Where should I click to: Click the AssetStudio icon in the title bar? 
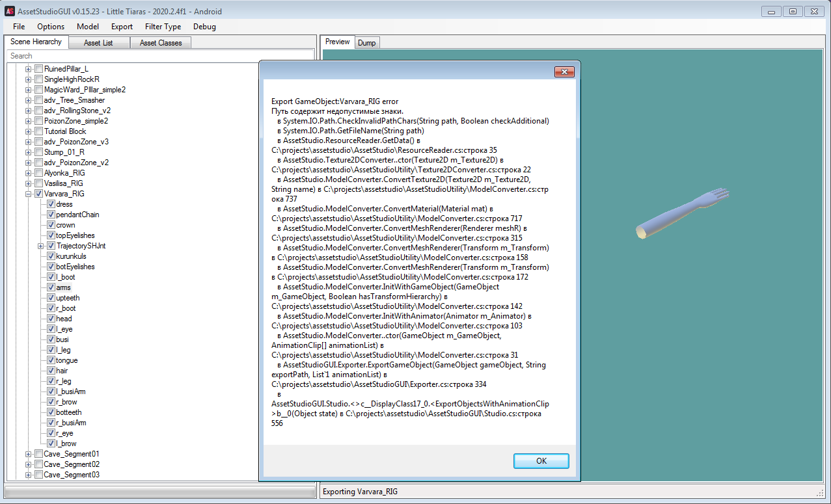tap(8, 11)
